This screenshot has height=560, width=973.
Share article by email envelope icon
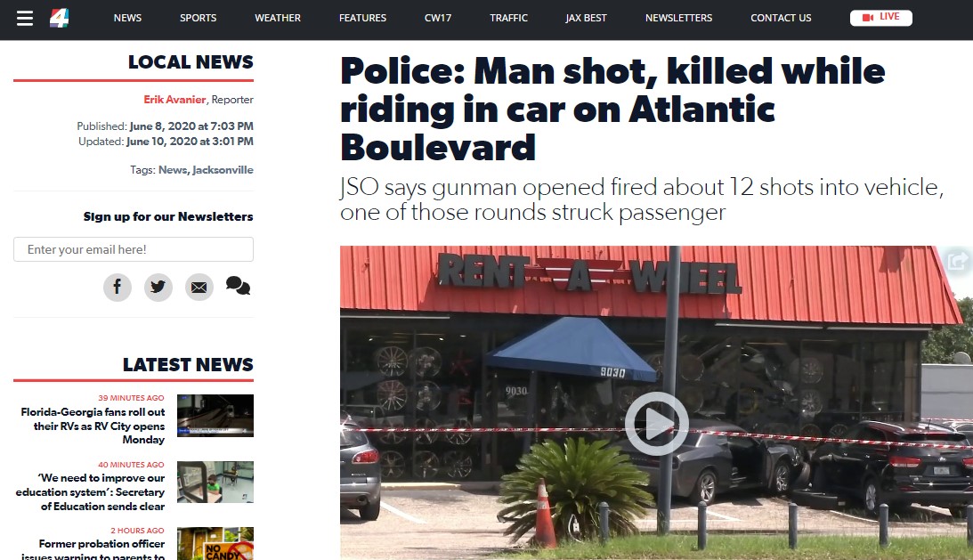click(x=199, y=287)
